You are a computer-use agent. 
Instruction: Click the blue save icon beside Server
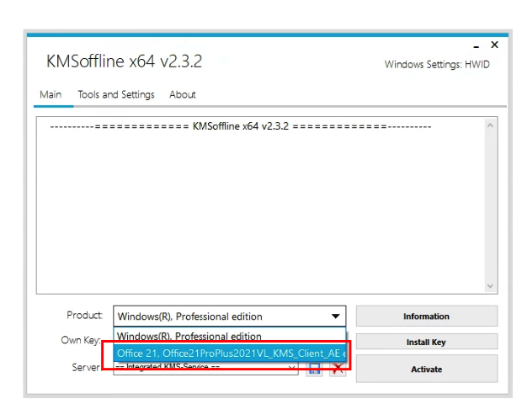(314, 369)
